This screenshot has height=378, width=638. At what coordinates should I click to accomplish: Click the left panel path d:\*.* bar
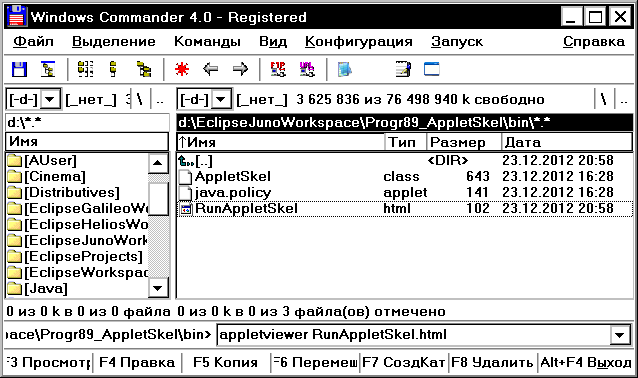(x=87, y=123)
